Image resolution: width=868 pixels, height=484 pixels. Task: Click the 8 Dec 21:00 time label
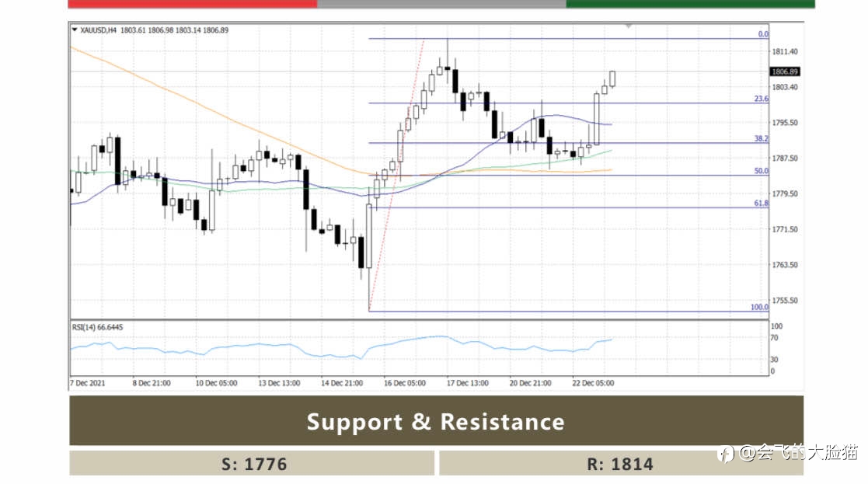pos(151,383)
